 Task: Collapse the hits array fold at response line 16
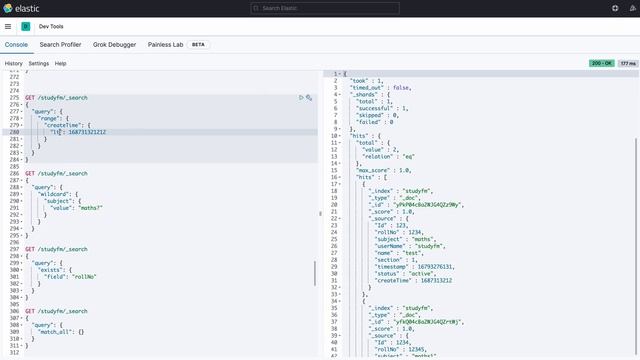coord(340,177)
